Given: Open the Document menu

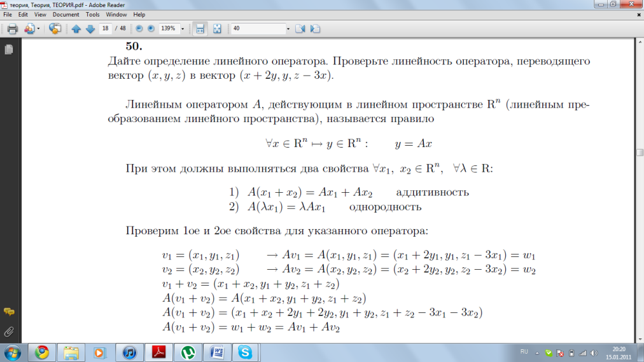Looking at the screenshot, I should [66, 15].
